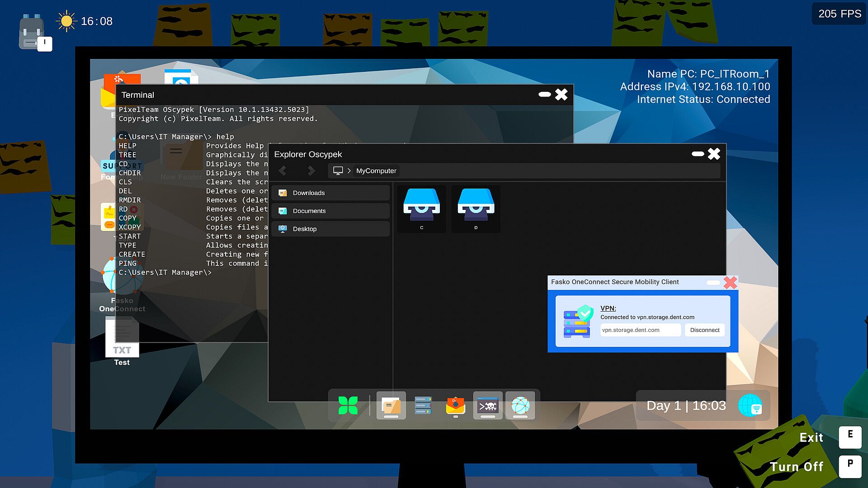Select Documents in Explorer sidebar

click(330, 211)
